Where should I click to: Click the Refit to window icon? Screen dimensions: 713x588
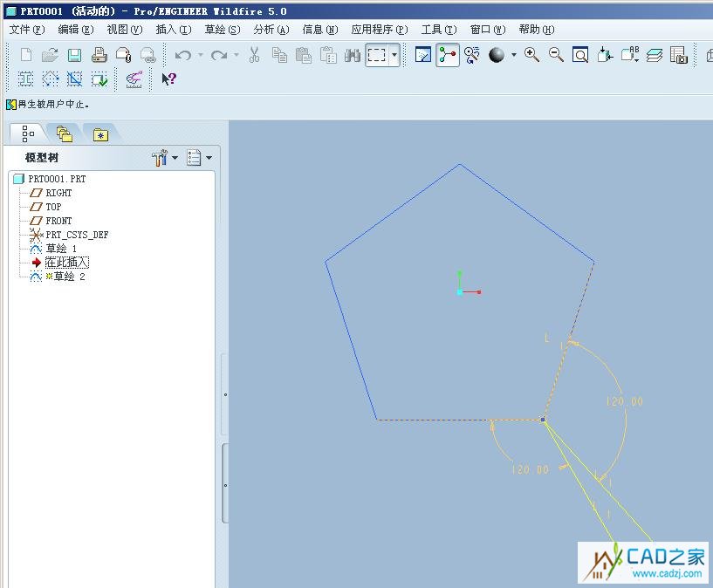click(x=580, y=55)
